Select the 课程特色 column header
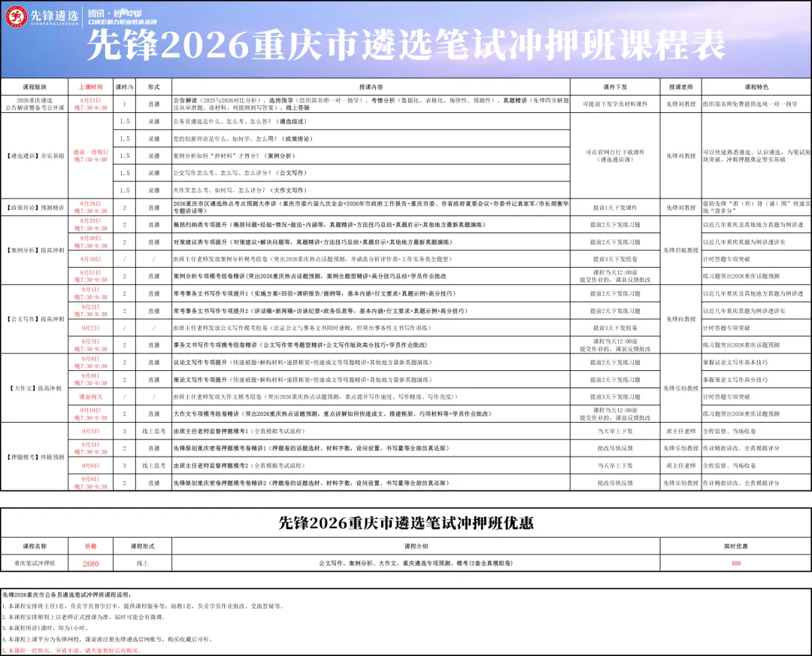812x656 pixels. pos(756,87)
